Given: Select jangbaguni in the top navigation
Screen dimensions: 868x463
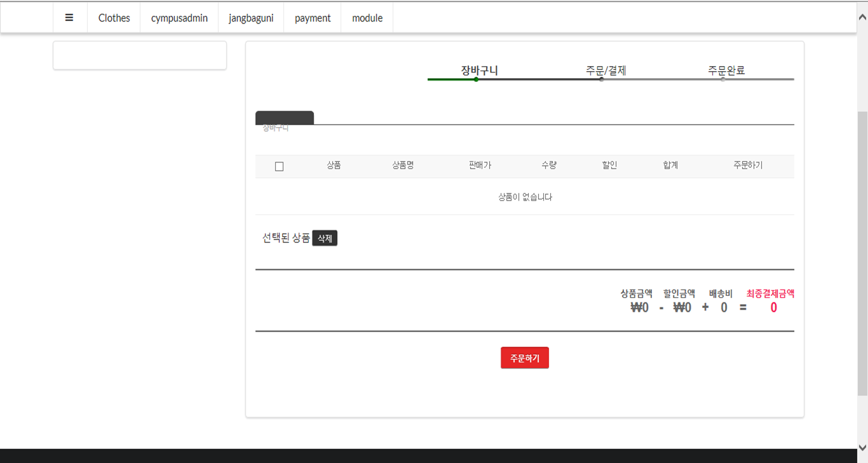Looking at the screenshot, I should tap(251, 18).
